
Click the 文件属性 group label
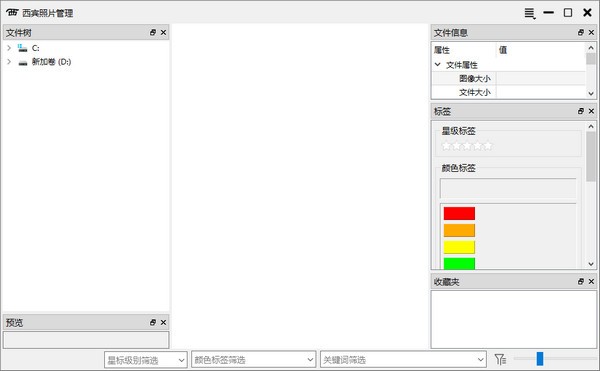pos(461,65)
